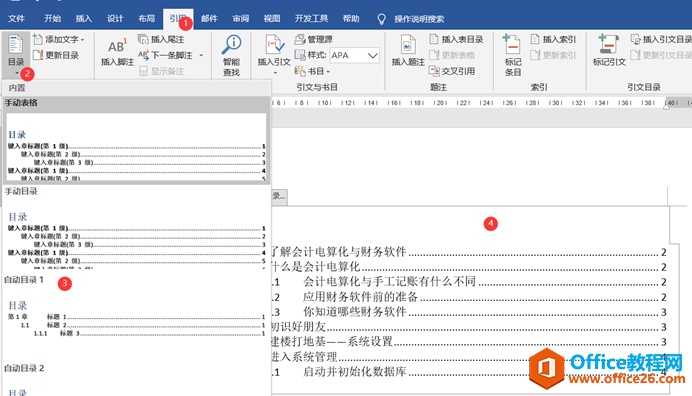Switch to the 帮助 tab
Viewport: 692px width, 396px height.
[351, 19]
